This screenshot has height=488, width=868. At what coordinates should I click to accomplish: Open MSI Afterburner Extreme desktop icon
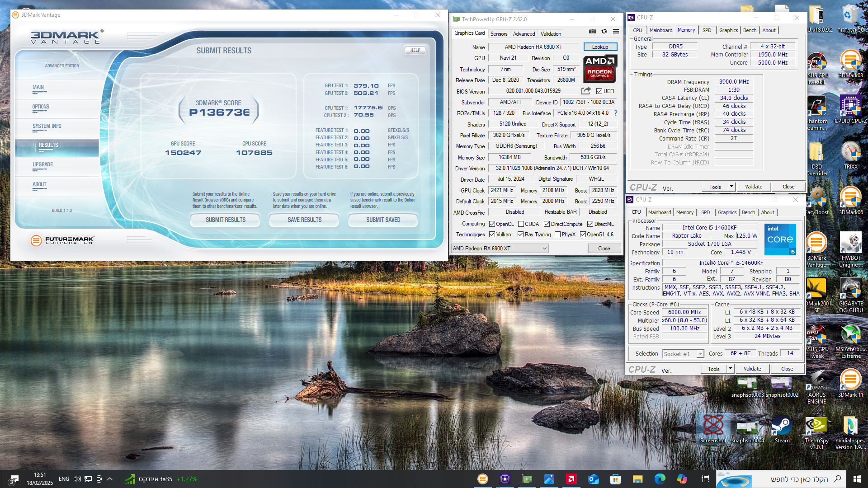(x=850, y=342)
